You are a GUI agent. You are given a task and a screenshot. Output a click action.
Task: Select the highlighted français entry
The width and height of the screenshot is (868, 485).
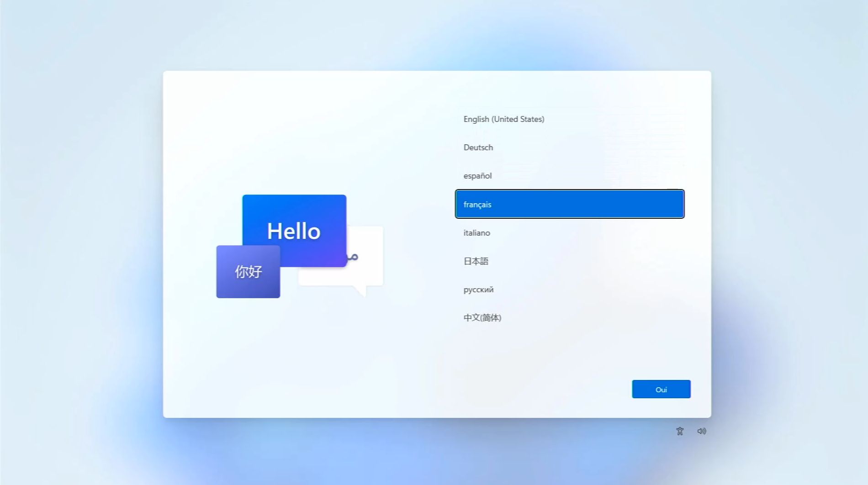pos(570,204)
